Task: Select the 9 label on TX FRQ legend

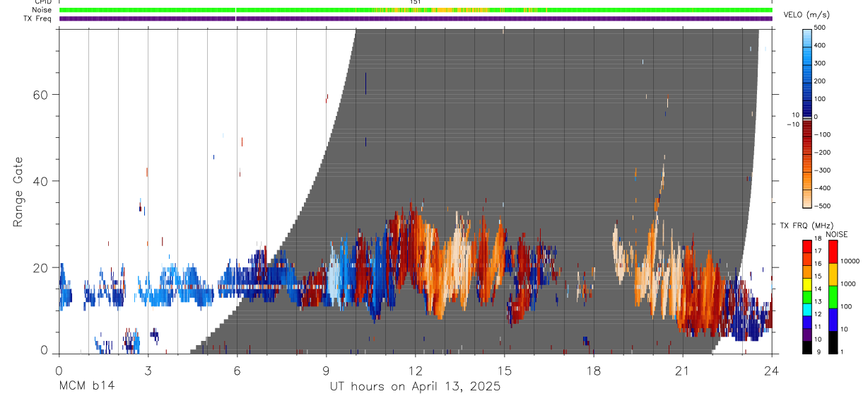Action: [819, 352]
